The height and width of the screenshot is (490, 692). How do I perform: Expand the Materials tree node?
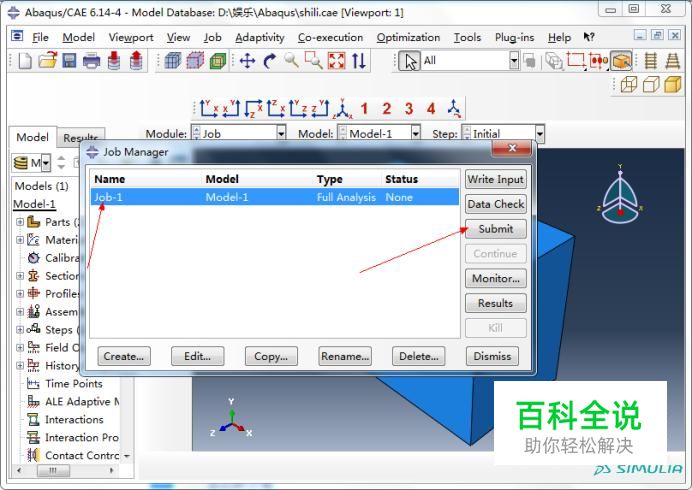point(20,240)
